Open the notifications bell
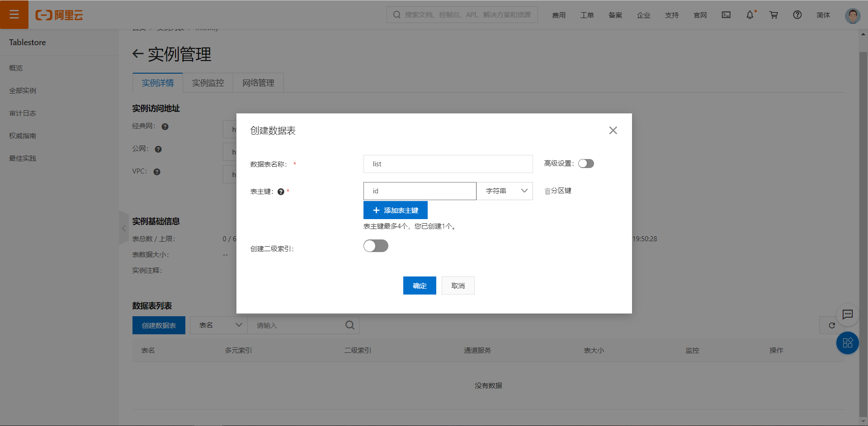 pyautogui.click(x=750, y=15)
